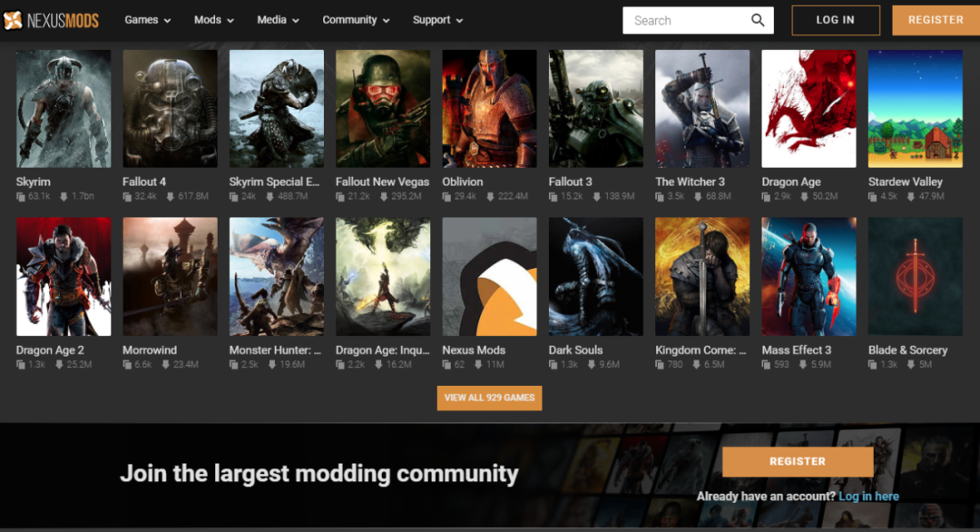Viewport: 980px width, 532px height.
Task: Open the Dark Souls cover thumbnail
Action: 596,276
